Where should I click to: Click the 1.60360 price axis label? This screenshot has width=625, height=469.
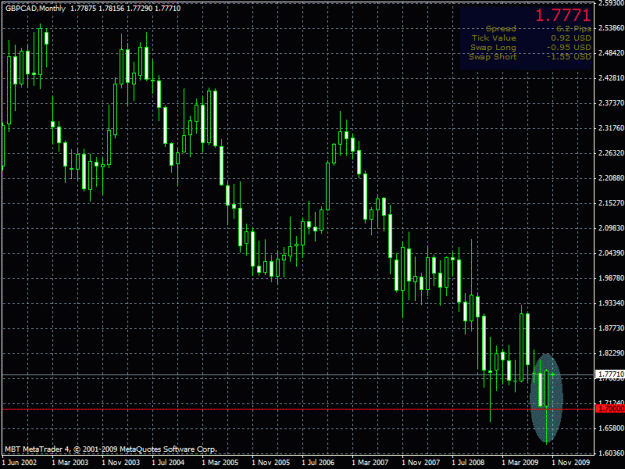tap(611, 453)
